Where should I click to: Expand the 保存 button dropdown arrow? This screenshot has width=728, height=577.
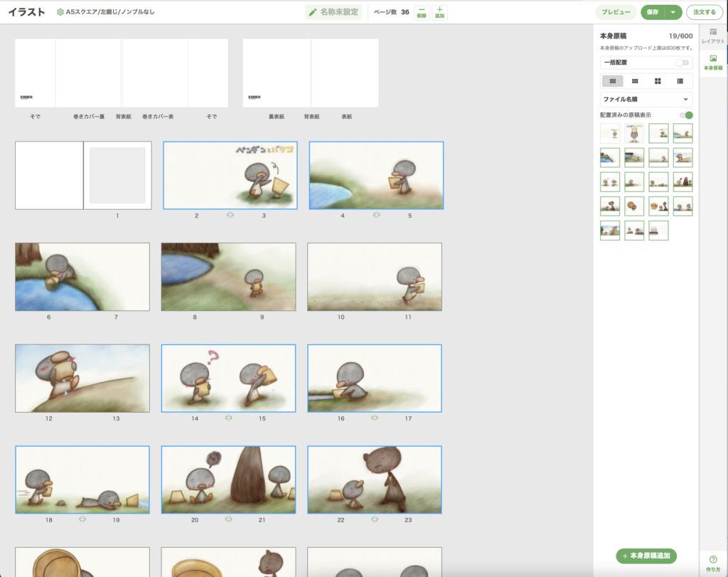pos(673,12)
